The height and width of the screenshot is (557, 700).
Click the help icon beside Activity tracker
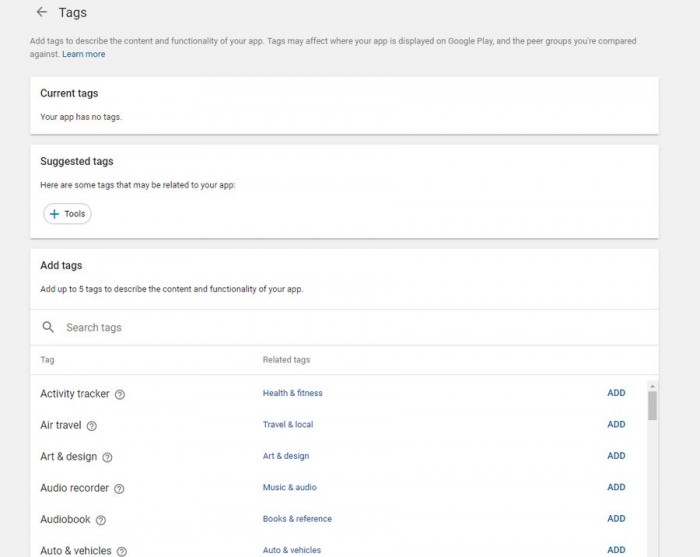(120, 394)
